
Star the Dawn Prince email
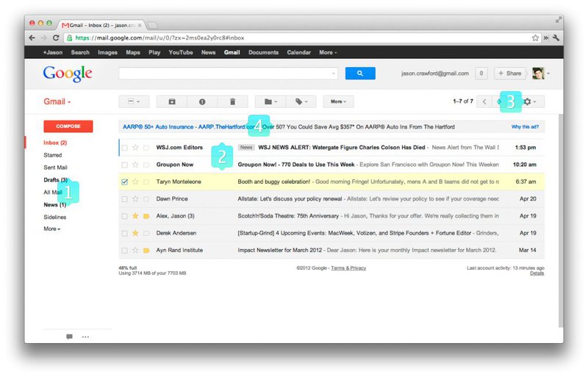[135, 199]
